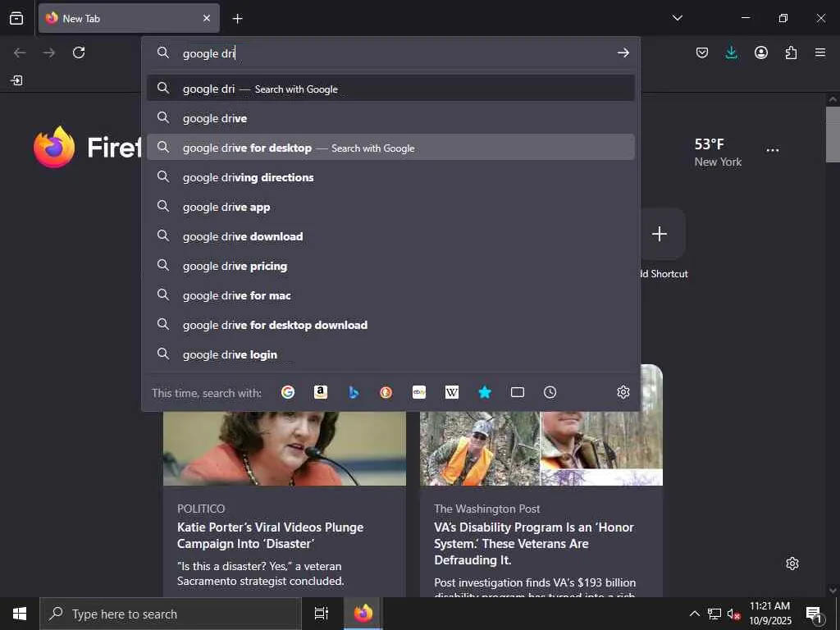Open the 53°F New York weather widget
840x630 pixels.
(718, 152)
